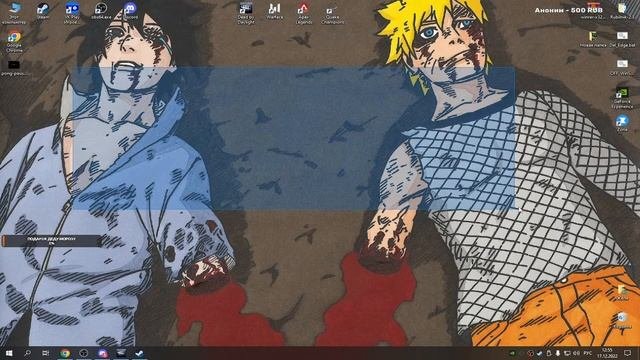Image resolution: width=640 pixels, height=360 pixels.
Task: Click the donation goal progress bar widget
Action: tap(51, 241)
